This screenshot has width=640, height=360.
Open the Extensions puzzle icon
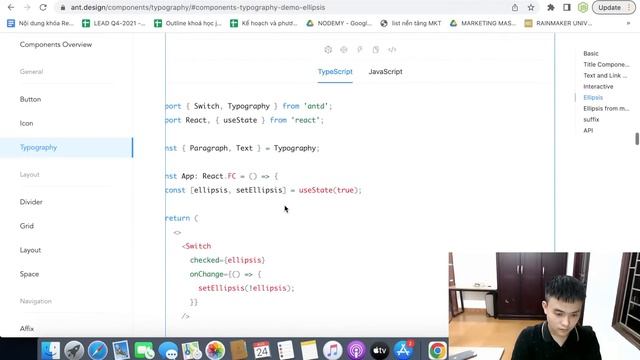551,7
